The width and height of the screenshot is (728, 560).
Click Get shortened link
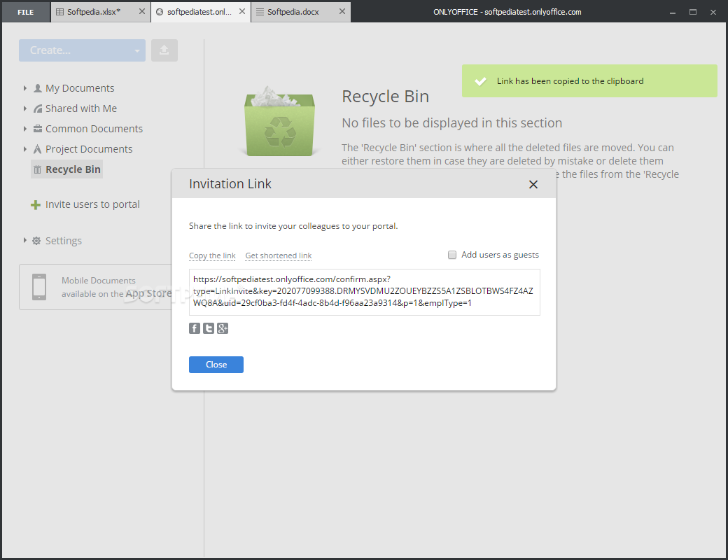pyautogui.click(x=279, y=255)
